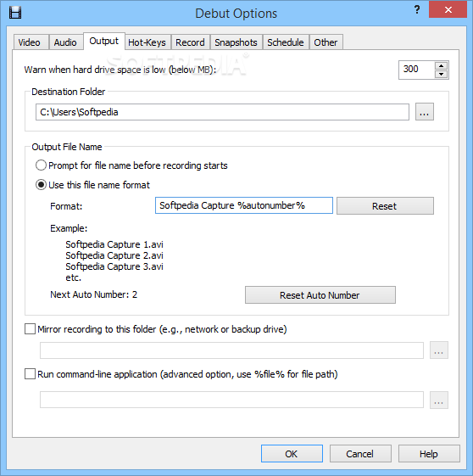Browse for the mirror recording folder

[439, 350]
